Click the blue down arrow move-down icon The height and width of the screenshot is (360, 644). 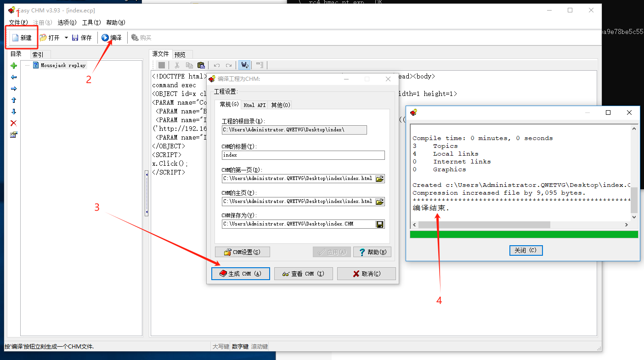(x=14, y=112)
